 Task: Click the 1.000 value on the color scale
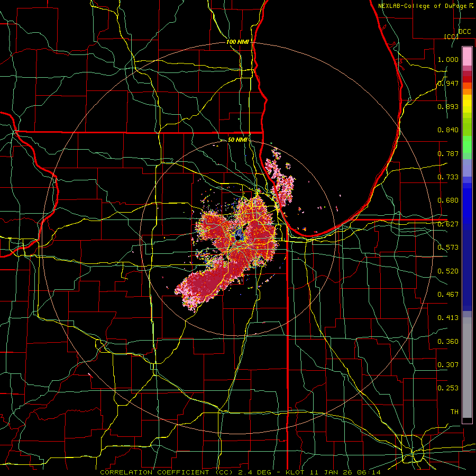click(448, 59)
